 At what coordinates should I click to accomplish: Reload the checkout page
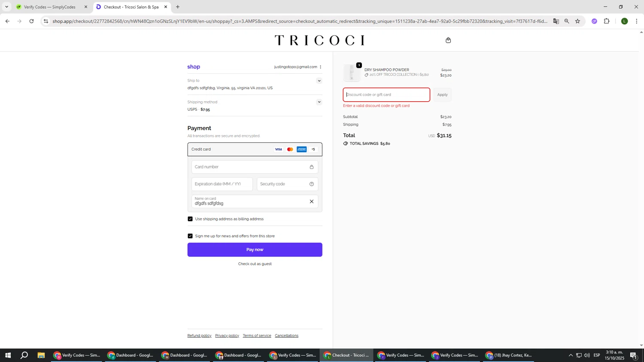[x=31, y=21]
